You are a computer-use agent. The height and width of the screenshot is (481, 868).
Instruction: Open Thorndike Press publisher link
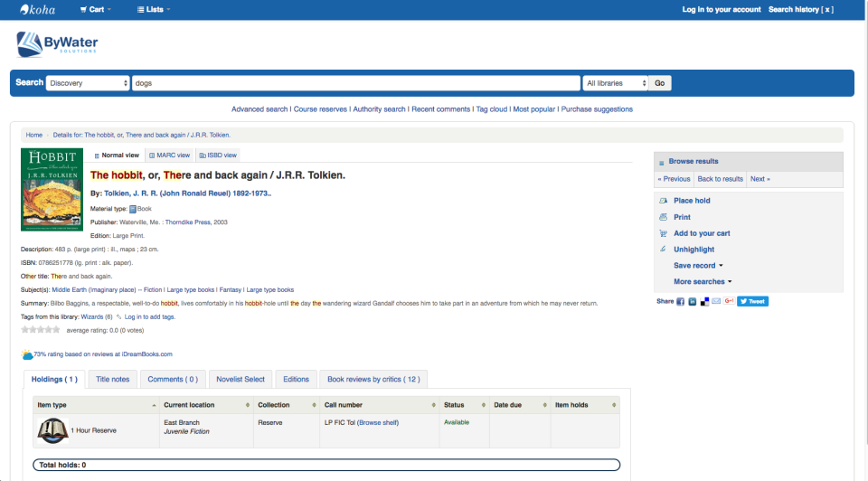pos(188,222)
